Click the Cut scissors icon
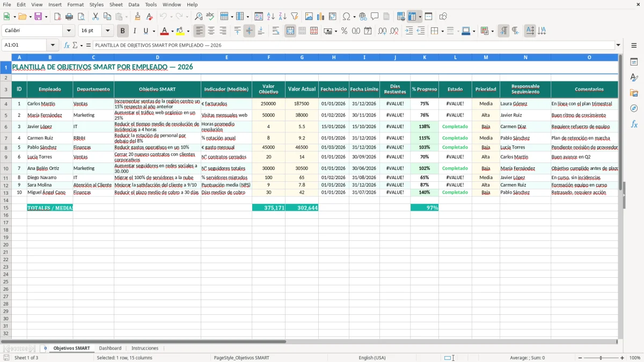The width and height of the screenshot is (644, 362). click(96, 17)
